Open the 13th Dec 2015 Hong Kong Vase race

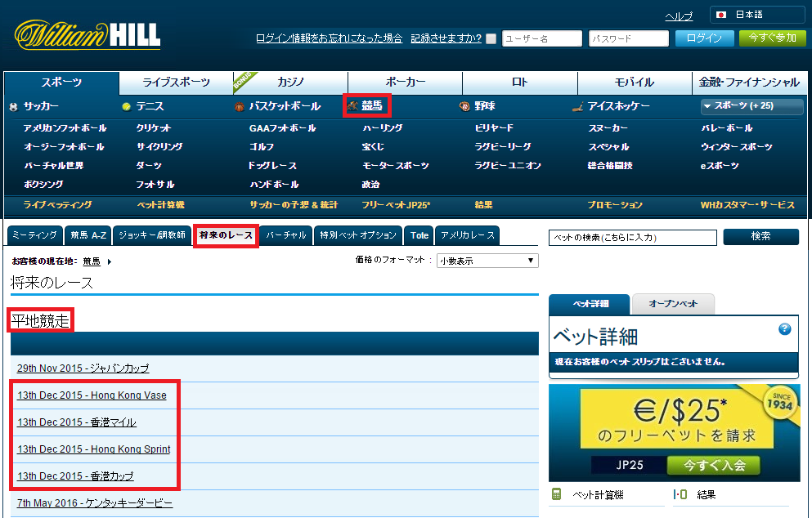tap(92, 395)
